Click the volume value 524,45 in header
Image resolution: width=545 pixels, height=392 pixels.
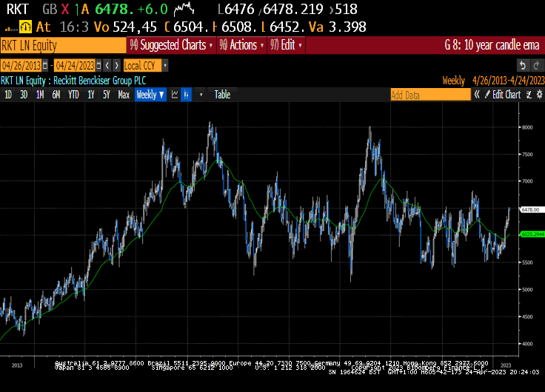(x=135, y=27)
